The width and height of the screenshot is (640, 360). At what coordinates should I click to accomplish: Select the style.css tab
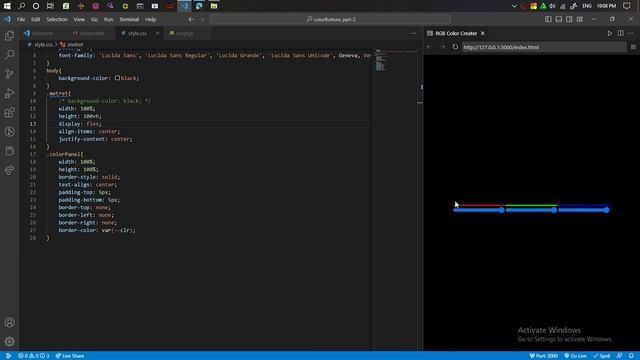pos(137,33)
